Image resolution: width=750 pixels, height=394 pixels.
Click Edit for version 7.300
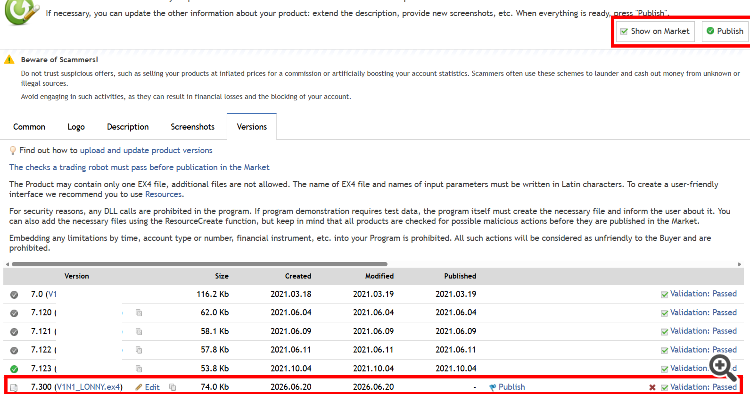pyautogui.click(x=147, y=387)
